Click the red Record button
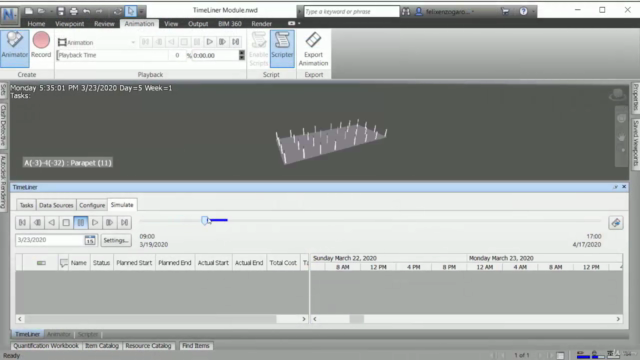Image resolution: width=640 pixels, height=360 pixels. 41,45
